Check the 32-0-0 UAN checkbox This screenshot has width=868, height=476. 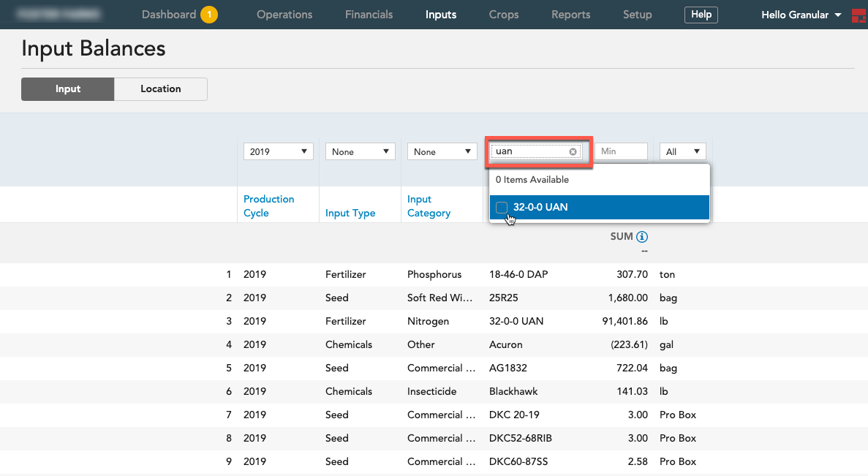[502, 208]
